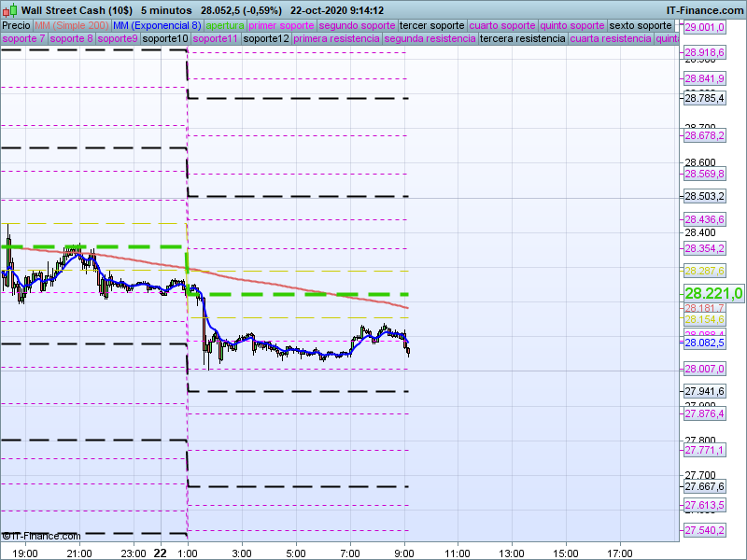
Task: Click the 27.771,1 price axis label
Action: 705,450
